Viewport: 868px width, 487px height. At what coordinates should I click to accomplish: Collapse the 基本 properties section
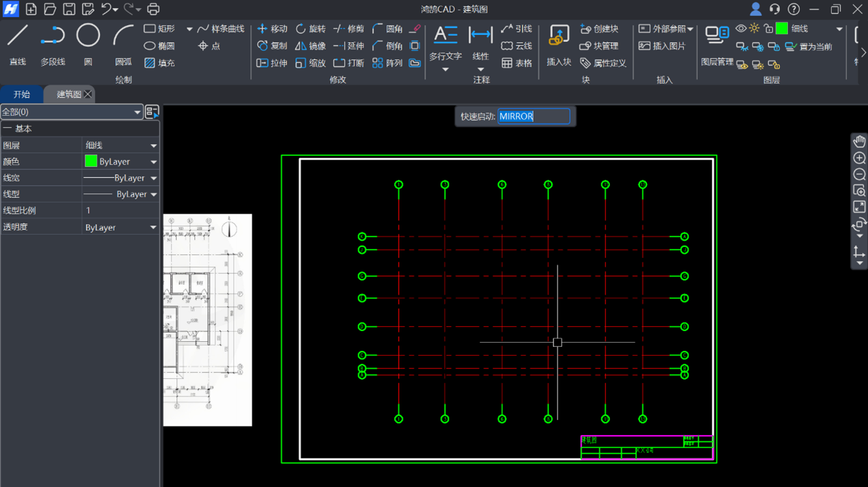(x=8, y=129)
